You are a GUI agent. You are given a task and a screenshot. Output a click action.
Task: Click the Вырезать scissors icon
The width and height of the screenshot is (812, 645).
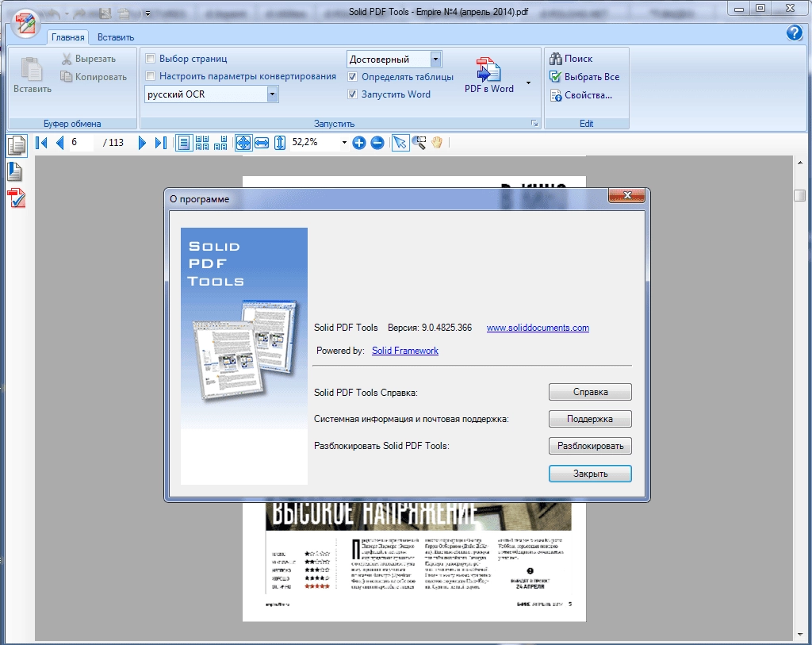click(67, 59)
